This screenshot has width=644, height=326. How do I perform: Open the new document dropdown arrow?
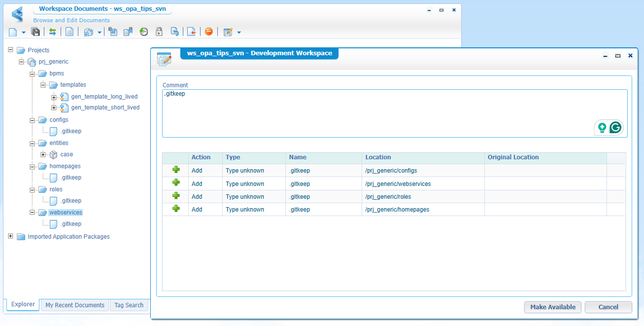[23, 33]
